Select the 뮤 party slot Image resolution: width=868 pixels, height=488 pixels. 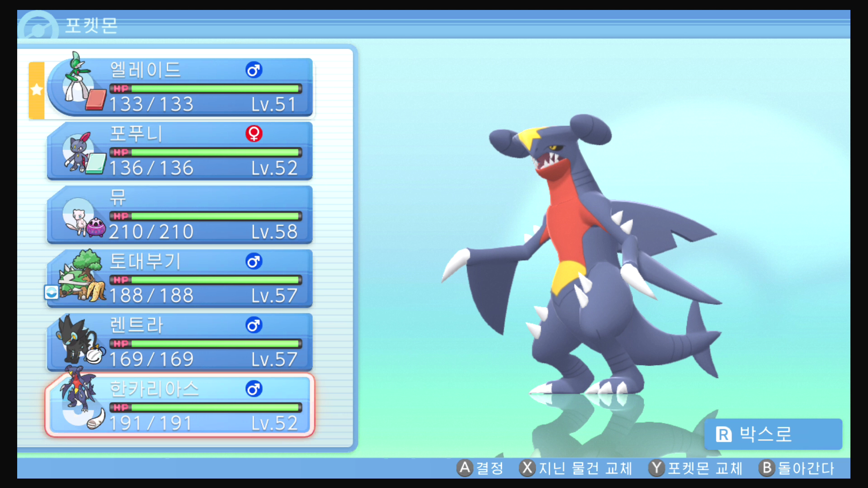(180, 215)
